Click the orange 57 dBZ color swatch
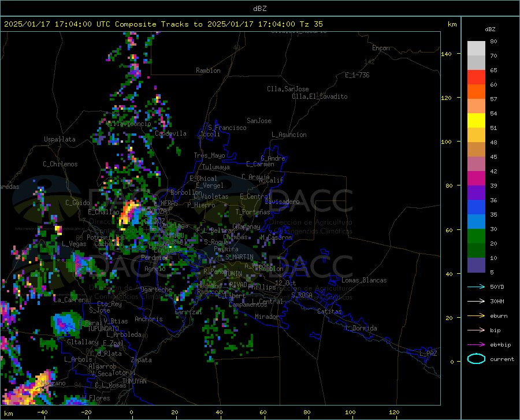This screenshot has width=520, height=420. point(476,91)
